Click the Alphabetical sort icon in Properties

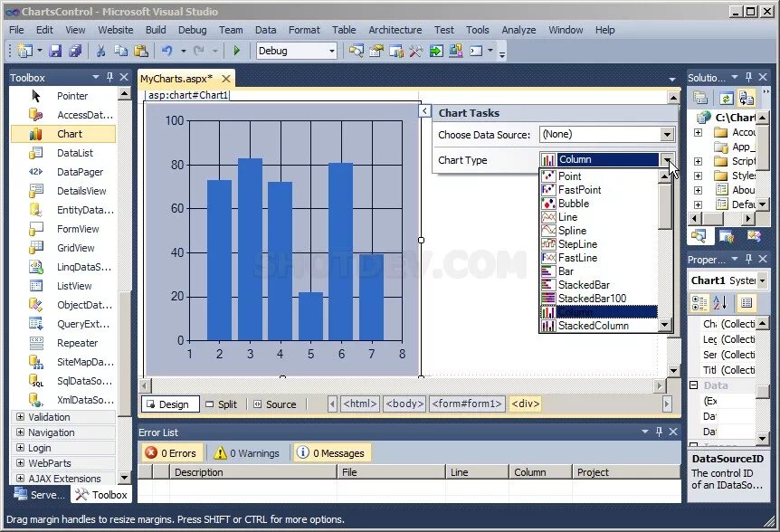(x=720, y=303)
